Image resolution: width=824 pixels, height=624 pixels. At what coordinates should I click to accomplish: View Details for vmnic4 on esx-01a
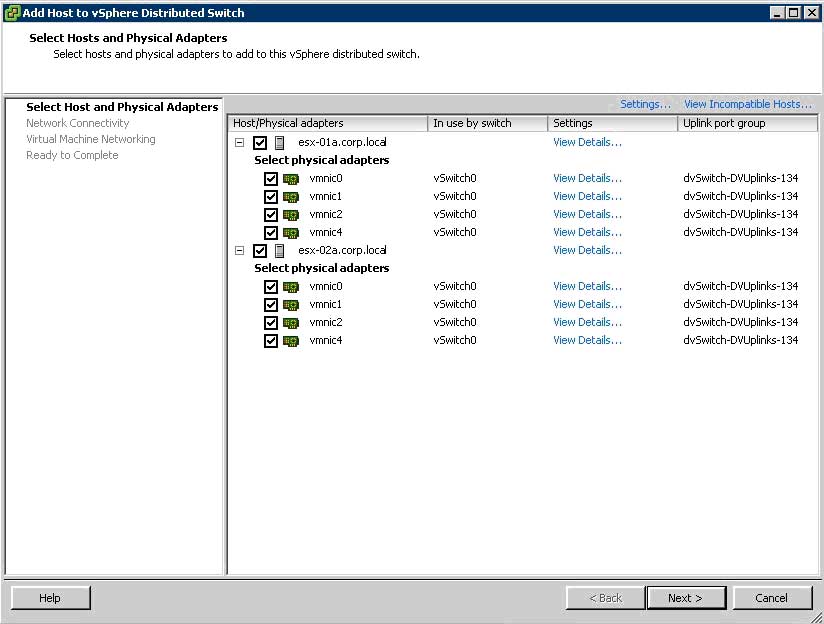587,232
